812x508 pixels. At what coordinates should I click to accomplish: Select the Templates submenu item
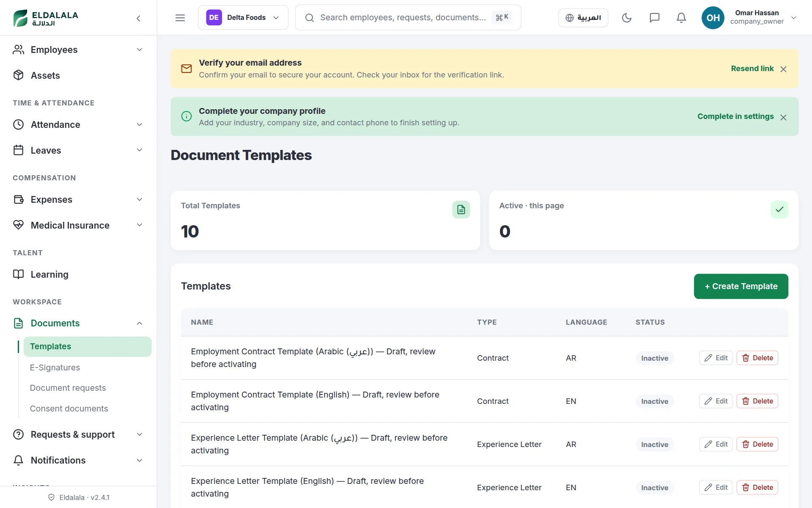pos(88,346)
